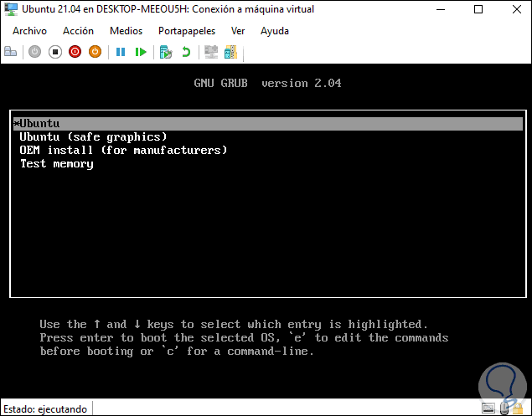The height and width of the screenshot is (416, 532).
Task: Revert VM with green arrow icon
Action: pos(186,52)
